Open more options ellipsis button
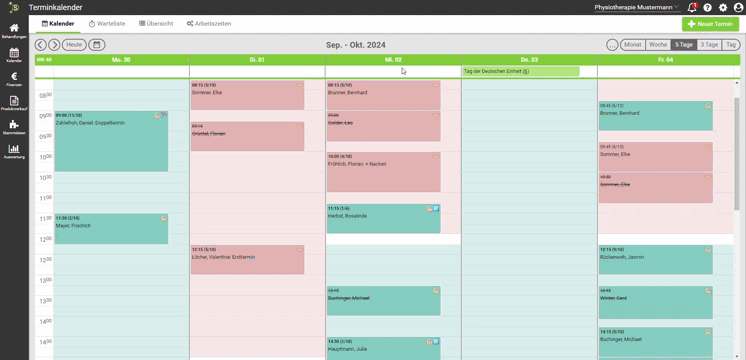Image resolution: width=746 pixels, height=360 pixels. (x=612, y=45)
